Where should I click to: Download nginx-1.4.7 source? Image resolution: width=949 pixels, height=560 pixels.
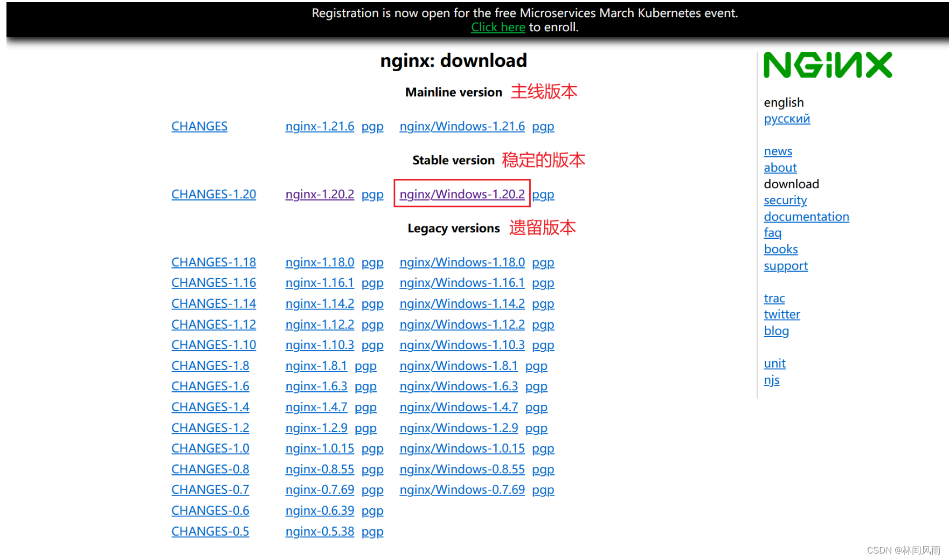pyautogui.click(x=316, y=407)
